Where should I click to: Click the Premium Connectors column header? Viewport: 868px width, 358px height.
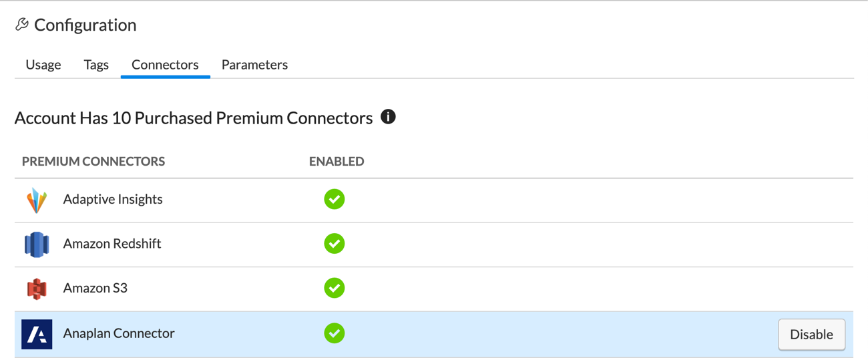pos(93,162)
